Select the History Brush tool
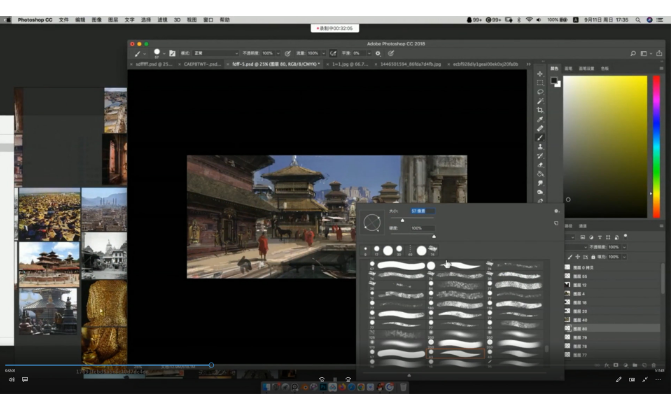 click(540, 156)
